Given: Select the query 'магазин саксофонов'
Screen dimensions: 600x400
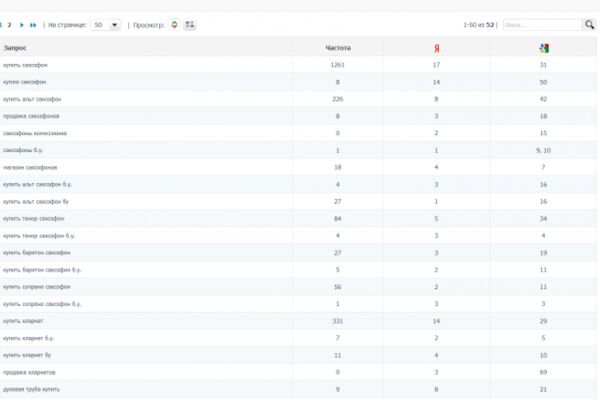Looking at the screenshot, I should coord(30,167).
